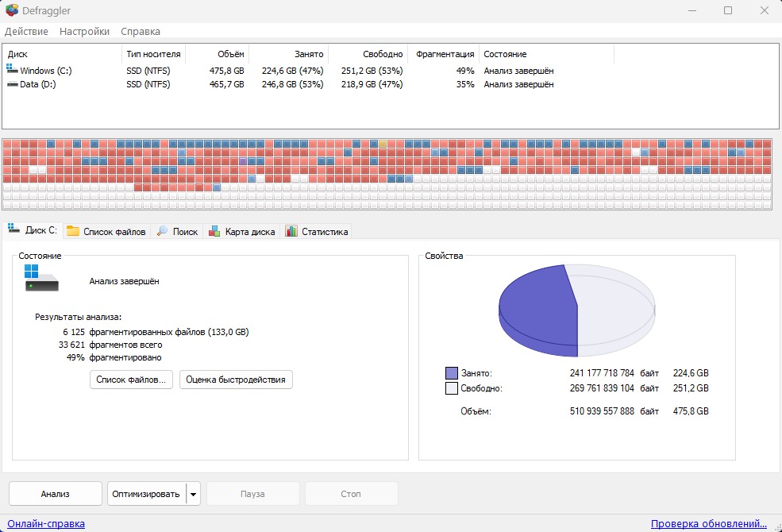
Task: Open the Справка menu
Action: click(141, 32)
